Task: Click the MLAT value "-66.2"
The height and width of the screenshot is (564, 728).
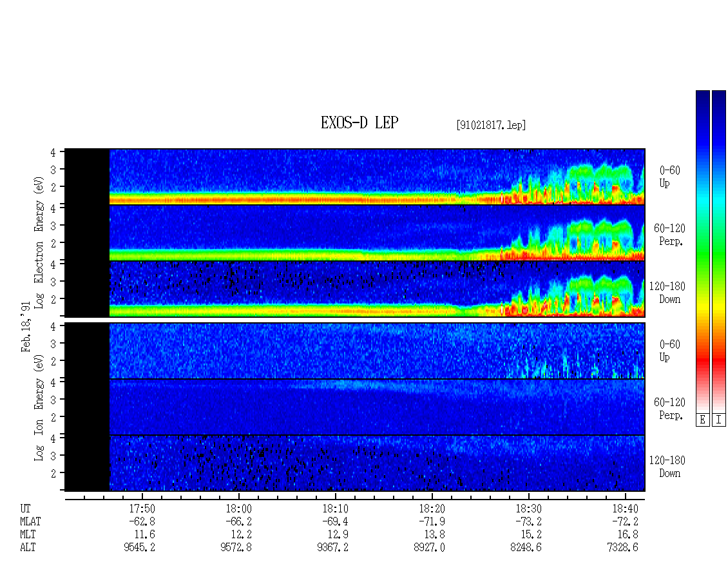Action: (x=238, y=521)
